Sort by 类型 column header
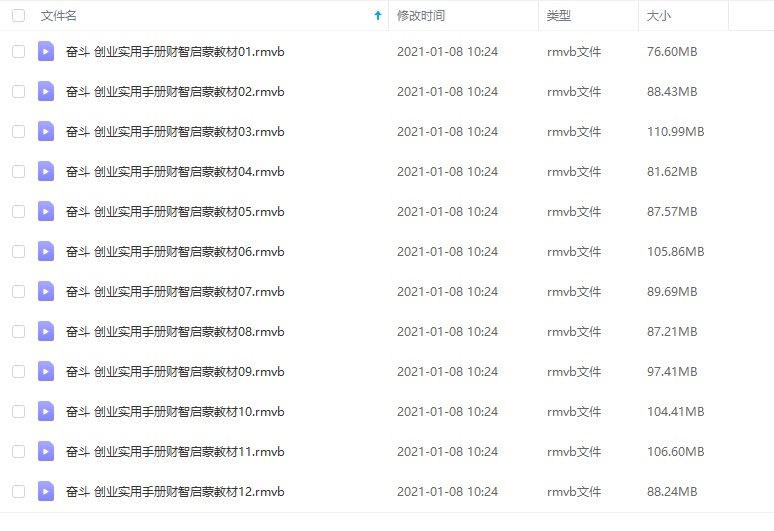This screenshot has height=531, width=774. tap(559, 16)
